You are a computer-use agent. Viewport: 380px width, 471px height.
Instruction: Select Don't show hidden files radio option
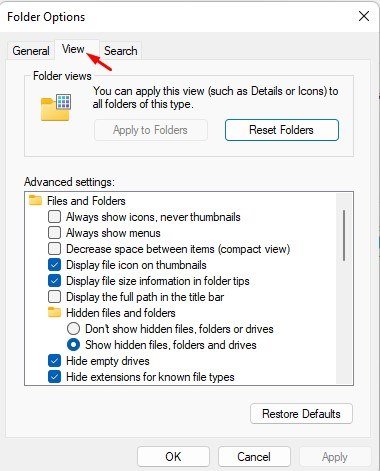(73, 329)
